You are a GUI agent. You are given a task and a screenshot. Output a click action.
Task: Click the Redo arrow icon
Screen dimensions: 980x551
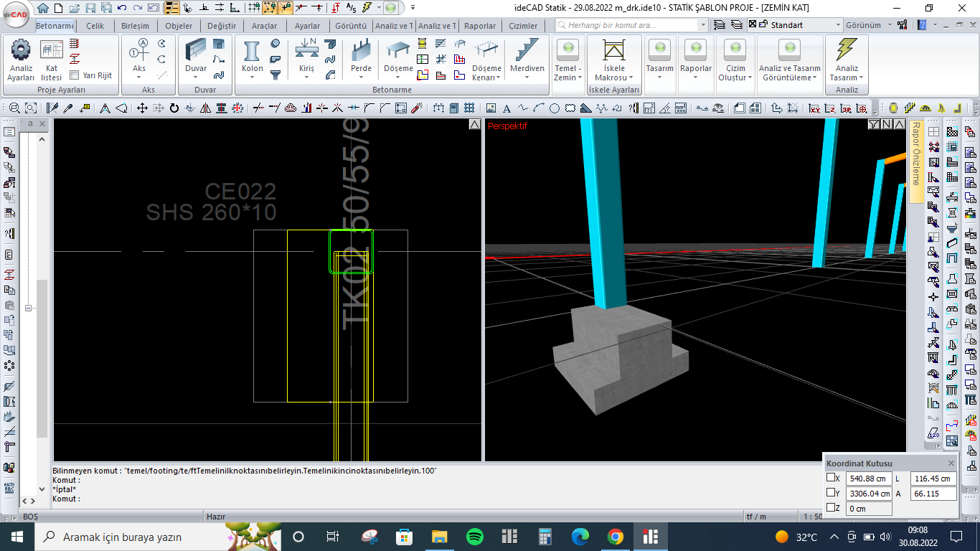(138, 8)
